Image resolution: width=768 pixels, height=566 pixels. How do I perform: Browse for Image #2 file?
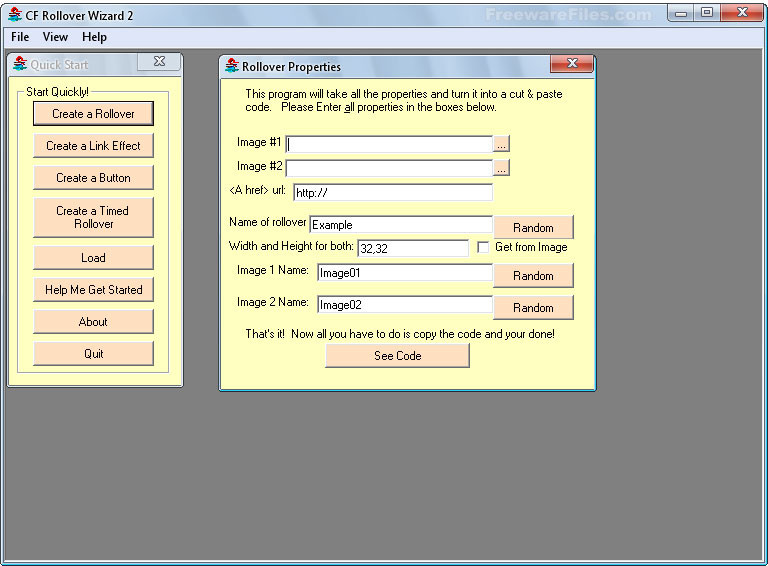tap(501, 168)
